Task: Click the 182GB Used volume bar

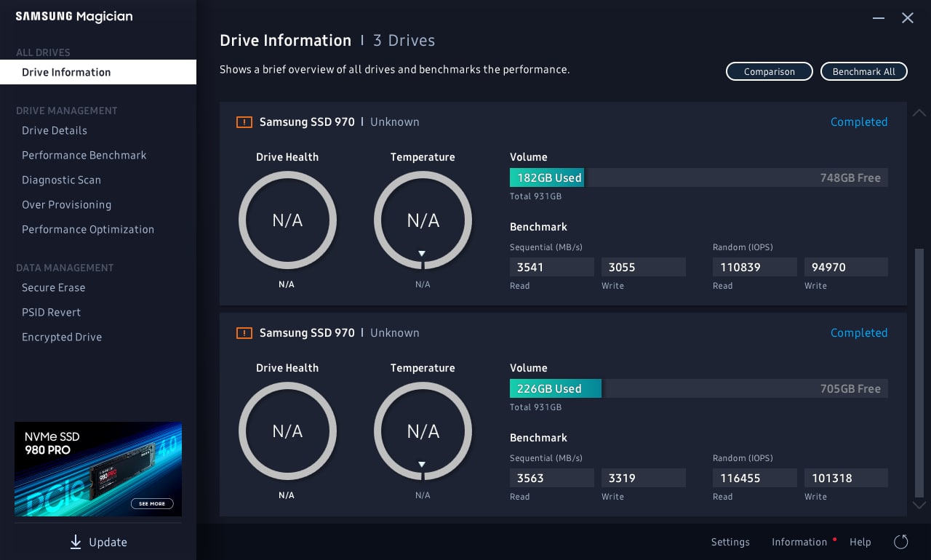Action: point(547,178)
